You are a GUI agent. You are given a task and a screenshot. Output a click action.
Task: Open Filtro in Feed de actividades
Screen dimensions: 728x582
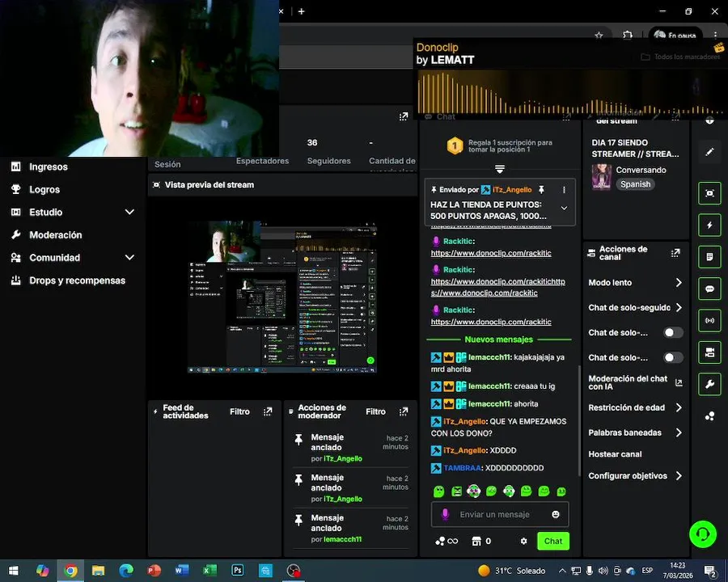[x=239, y=411]
